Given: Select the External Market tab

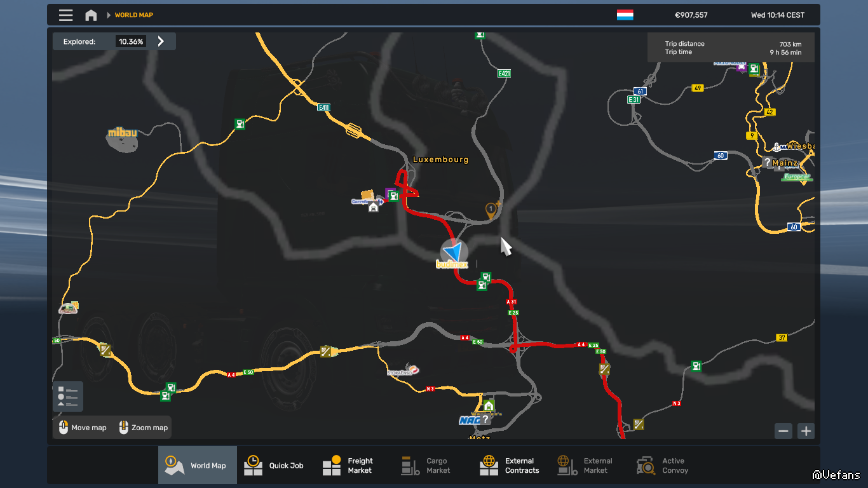Looking at the screenshot, I should (x=592, y=466).
